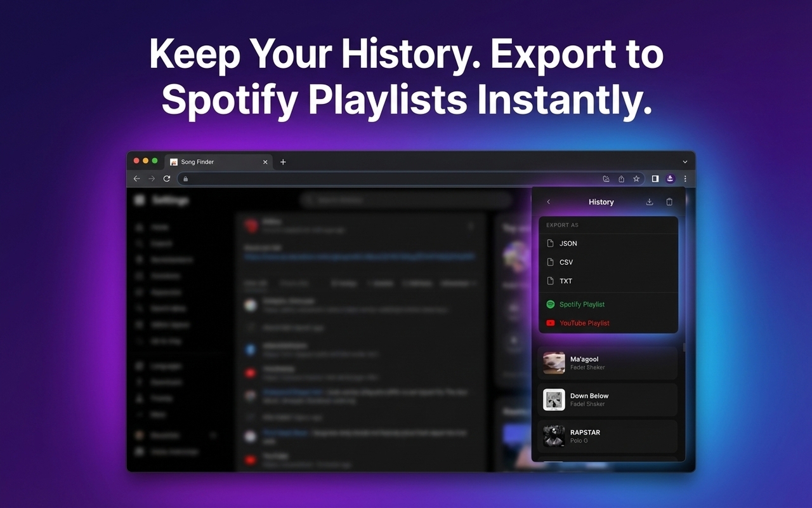Export history as TXT

[608, 281]
